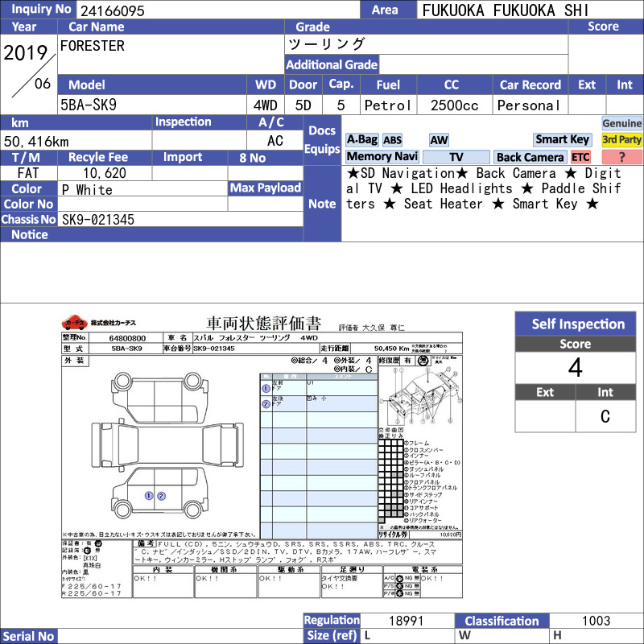
Task: Click the red ETC badge
Action: 580,157
